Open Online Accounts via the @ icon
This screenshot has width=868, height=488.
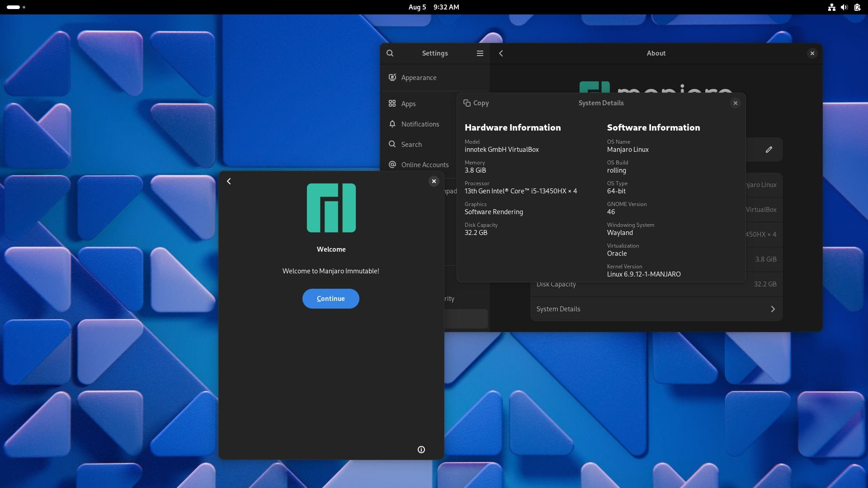coord(392,164)
